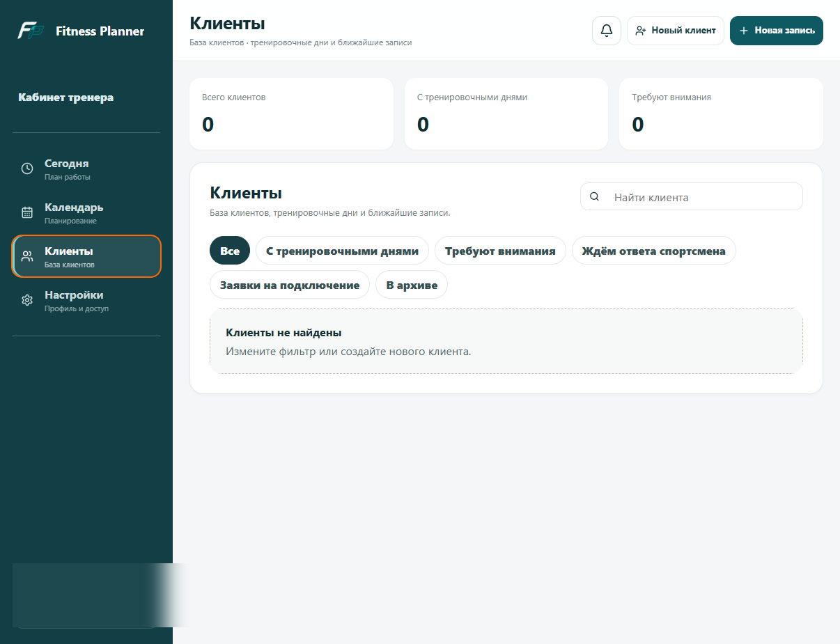The image size is (840, 644).
Task: Filter by С тренировочными днями
Action: click(x=342, y=251)
